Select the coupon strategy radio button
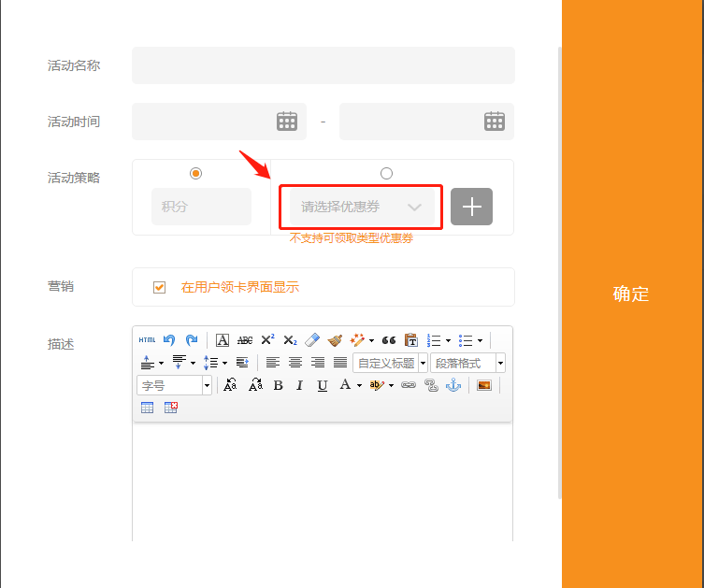Screen dimensions: 704x588 point(387,173)
